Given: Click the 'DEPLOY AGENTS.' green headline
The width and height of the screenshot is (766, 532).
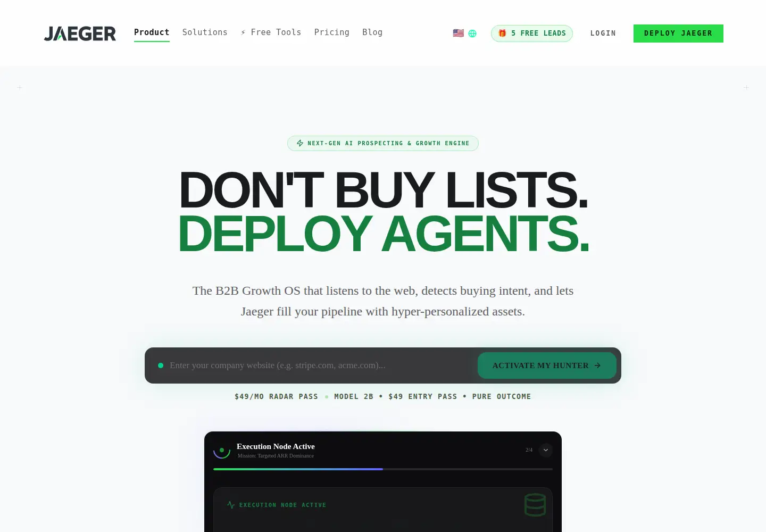Looking at the screenshot, I should [384, 234].
